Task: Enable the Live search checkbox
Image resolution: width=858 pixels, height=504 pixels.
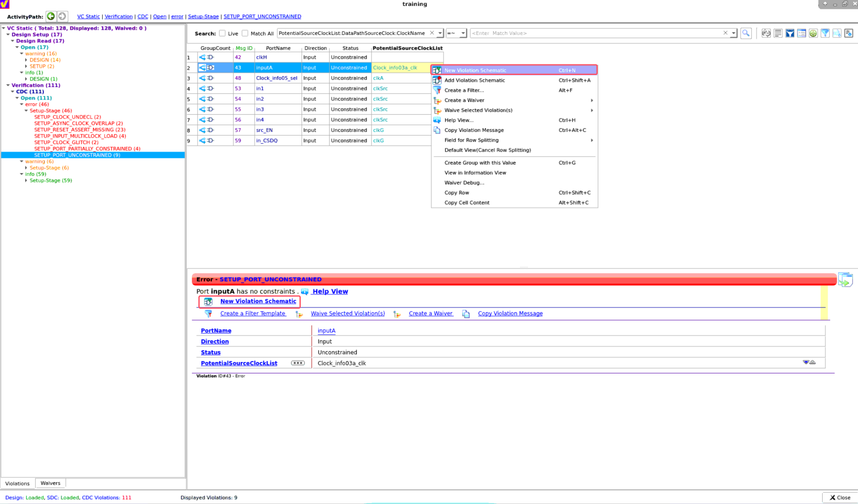Action: click(222, 33)
